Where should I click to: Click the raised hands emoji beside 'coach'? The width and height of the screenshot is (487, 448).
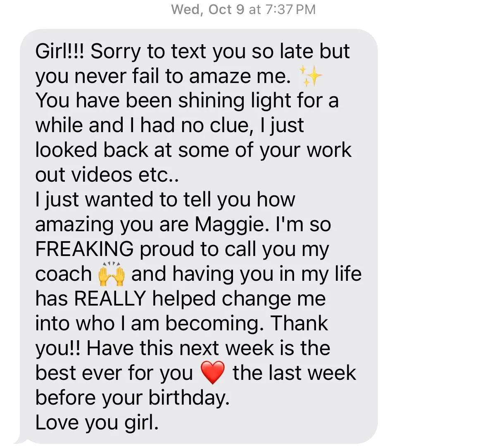pyautogui.click(x=111, y=273)
